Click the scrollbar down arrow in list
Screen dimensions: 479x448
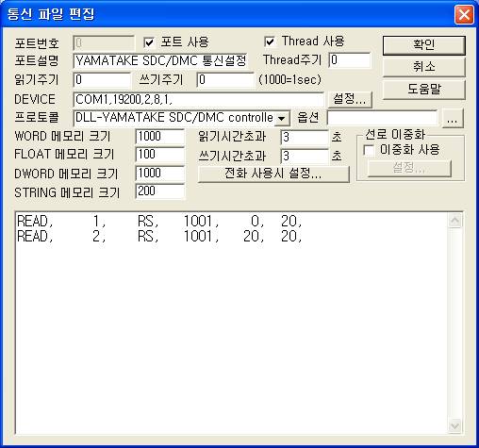pos(454,426)
